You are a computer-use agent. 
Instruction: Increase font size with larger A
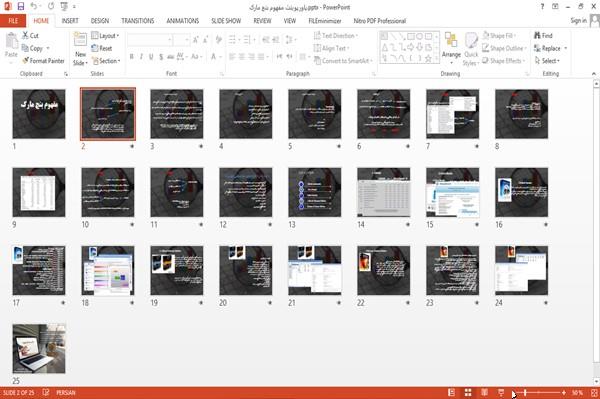pyautogui.click(x=196, y=40)
